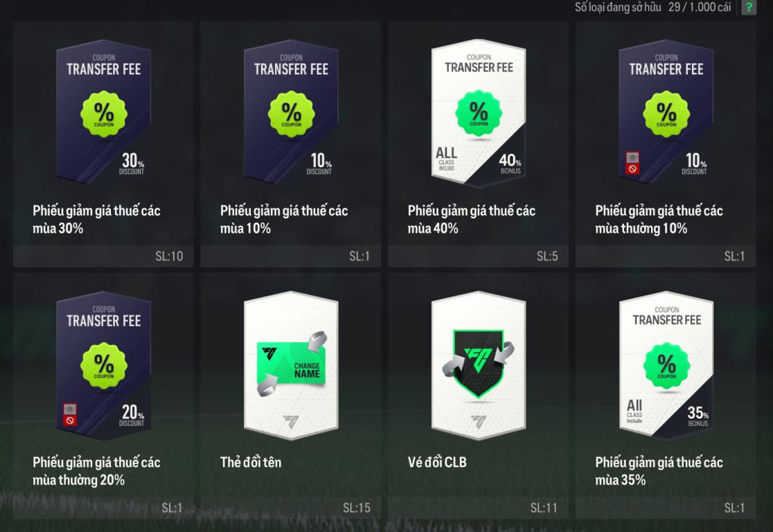773x532 pixels.
Task: Click the SL:15 quantity on name change card
Action: pyautogui.click(x=357, y=507)
